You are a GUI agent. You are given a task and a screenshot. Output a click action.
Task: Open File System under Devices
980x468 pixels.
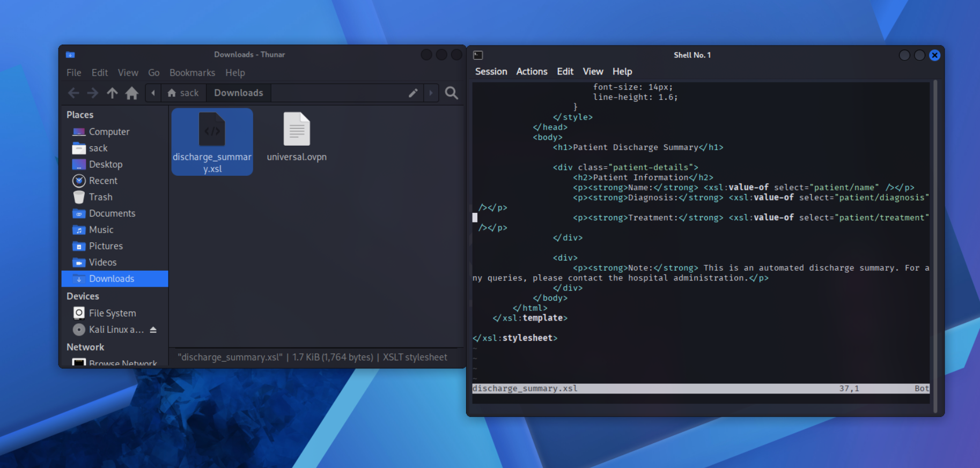coord(112,313)
